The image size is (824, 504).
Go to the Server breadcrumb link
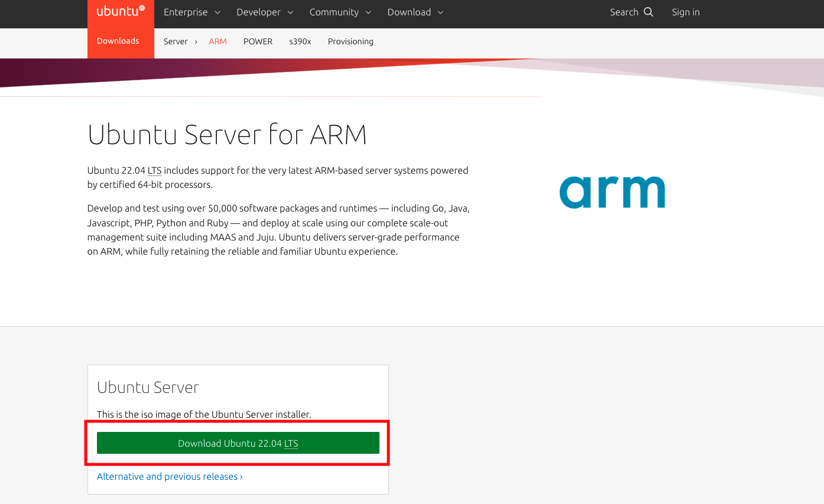click(176, 41)
